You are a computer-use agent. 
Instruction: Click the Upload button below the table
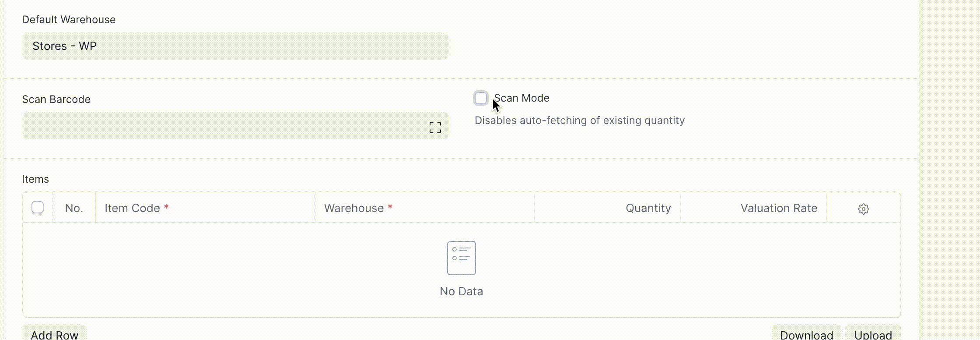tap(873, 334)
